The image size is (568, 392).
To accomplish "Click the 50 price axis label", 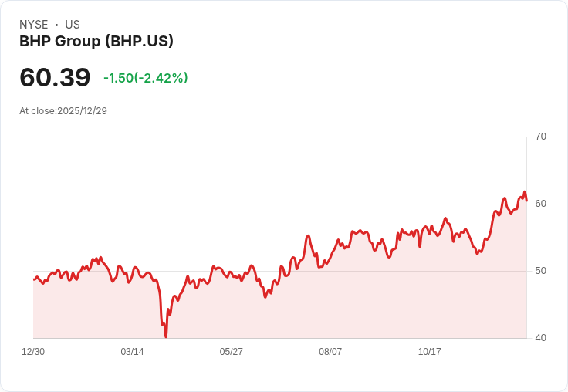I will coord(540,271).
